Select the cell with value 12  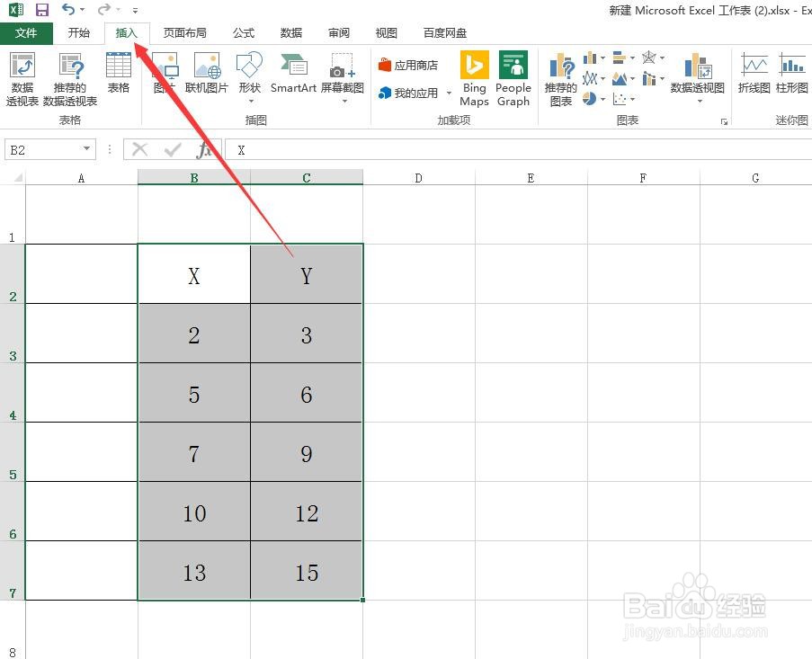coord(307,512)
